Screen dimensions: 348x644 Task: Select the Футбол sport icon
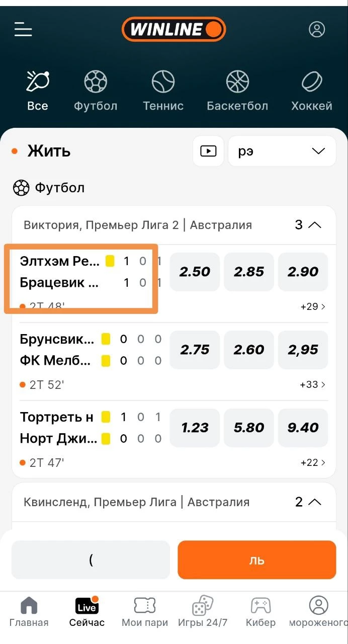[96, 91]
